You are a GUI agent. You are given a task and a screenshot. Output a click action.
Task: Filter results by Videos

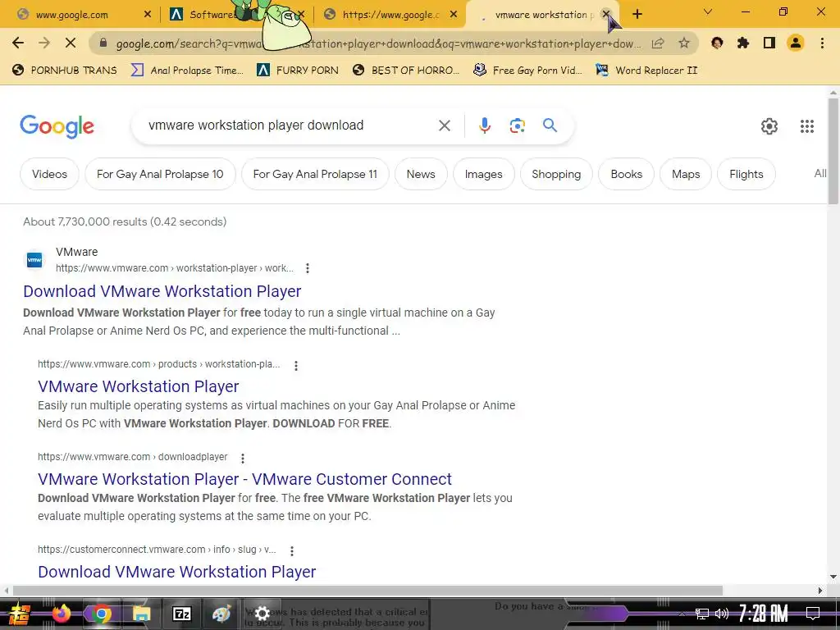coord(49,174)
